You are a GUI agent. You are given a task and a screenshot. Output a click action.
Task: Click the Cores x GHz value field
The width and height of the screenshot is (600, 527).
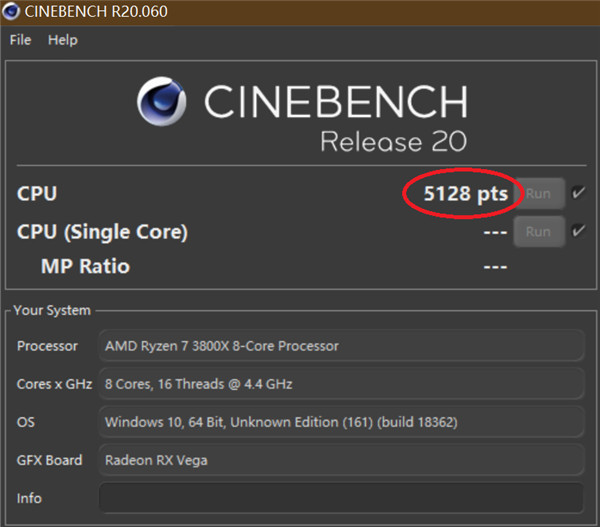coord(340,384)
